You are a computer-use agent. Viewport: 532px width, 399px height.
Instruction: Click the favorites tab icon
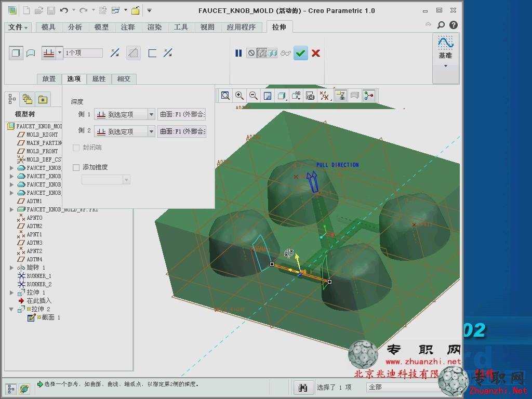click(43, 99)
